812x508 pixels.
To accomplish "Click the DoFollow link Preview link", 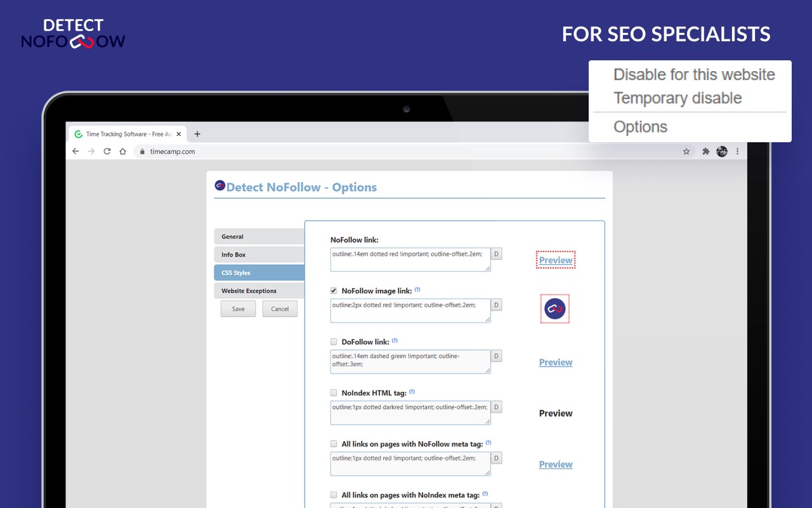I will [x=556, y=363].
